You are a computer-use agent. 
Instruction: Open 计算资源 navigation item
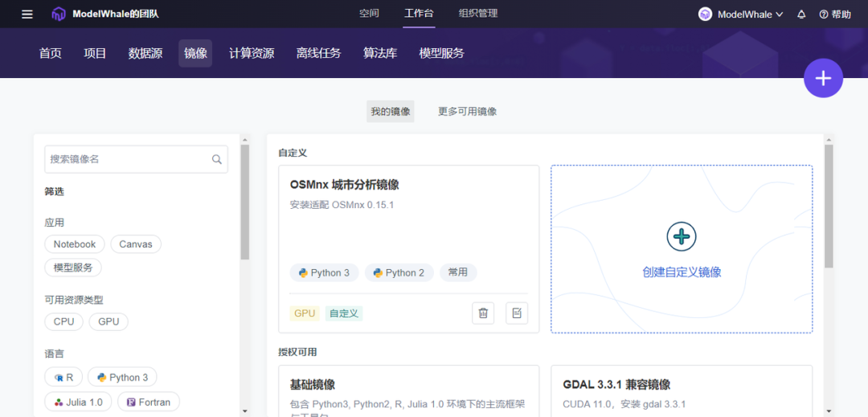252,54
